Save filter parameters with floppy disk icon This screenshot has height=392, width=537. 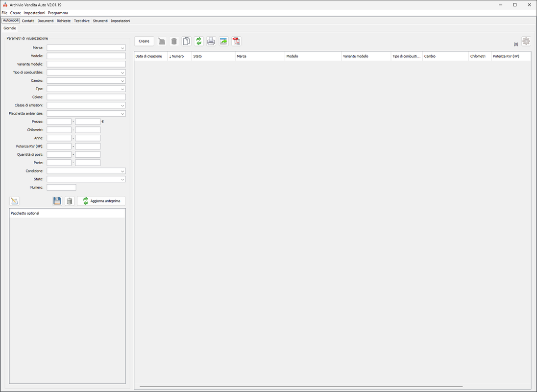[57, 201]
